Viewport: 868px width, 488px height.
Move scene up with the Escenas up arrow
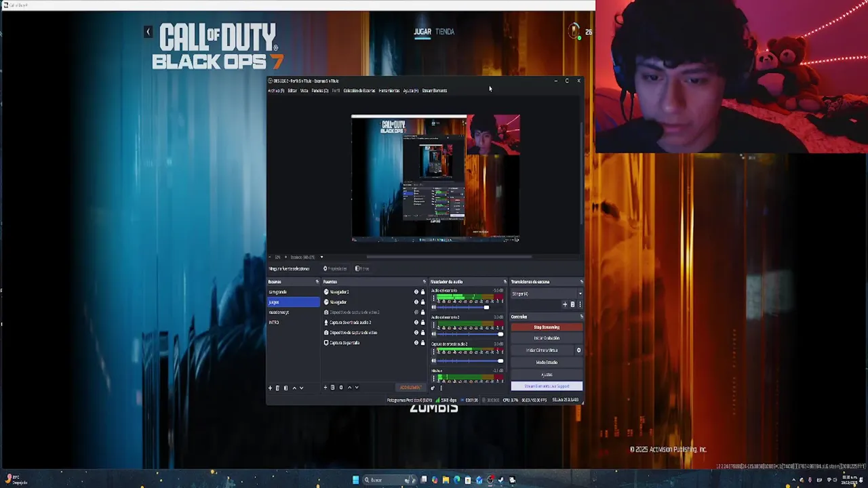click(294, 388)
